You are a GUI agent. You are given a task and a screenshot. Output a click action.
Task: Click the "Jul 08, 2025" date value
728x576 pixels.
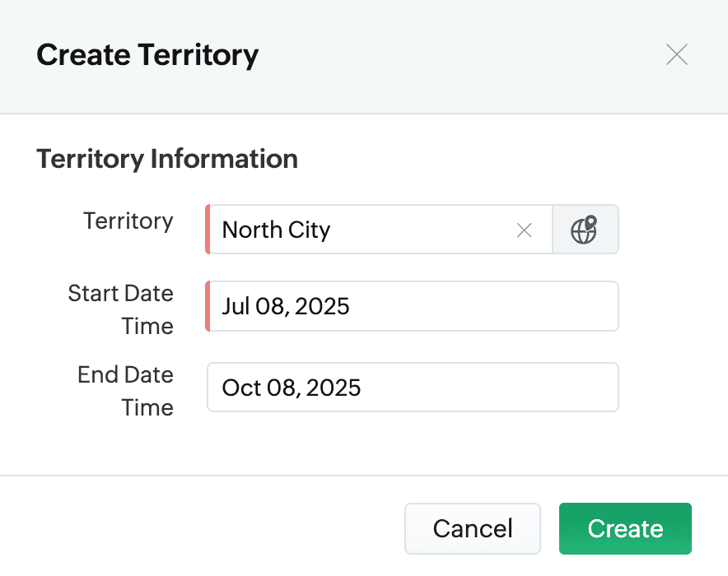pos(286,307)
